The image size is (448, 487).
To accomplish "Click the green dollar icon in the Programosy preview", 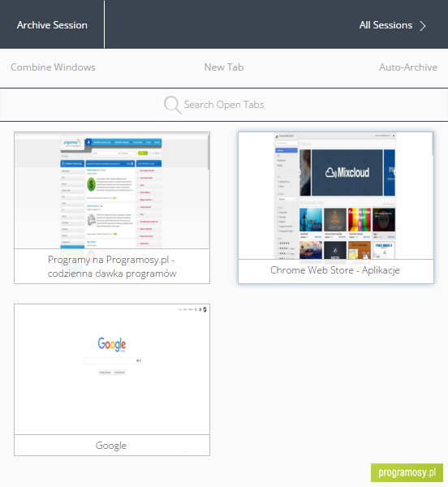I will (91, 184).
